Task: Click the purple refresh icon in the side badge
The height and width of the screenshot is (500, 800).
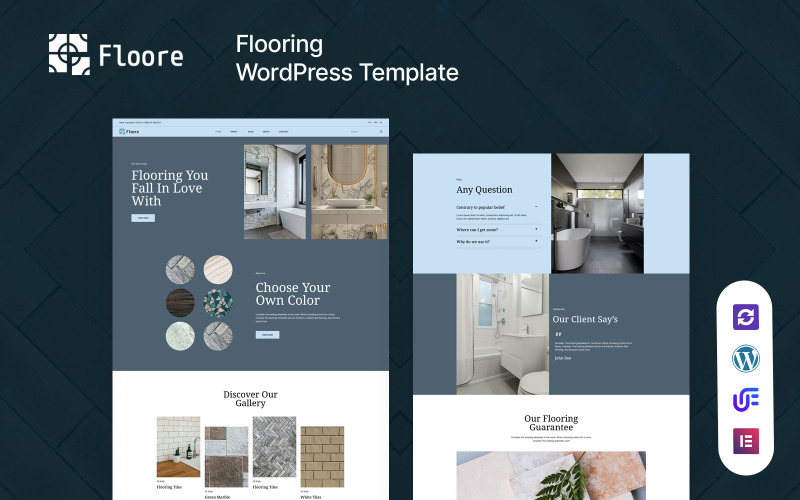Action: [x=746, y=317]
